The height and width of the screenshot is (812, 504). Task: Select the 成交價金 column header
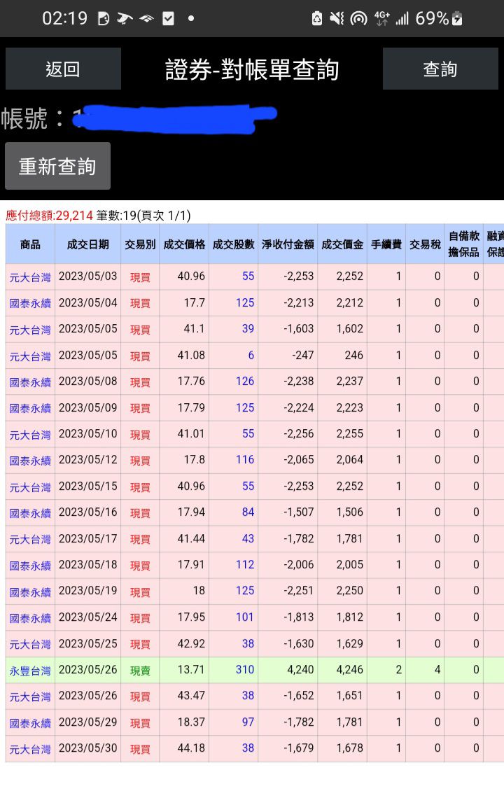click(342, 244)
